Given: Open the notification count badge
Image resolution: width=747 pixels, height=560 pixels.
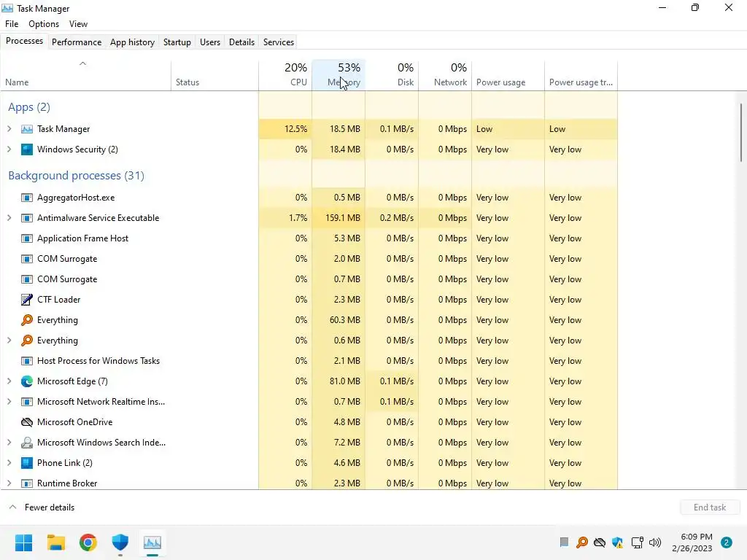Looking at the screenshot, I should pyautogui.click(x=727, y=542).
